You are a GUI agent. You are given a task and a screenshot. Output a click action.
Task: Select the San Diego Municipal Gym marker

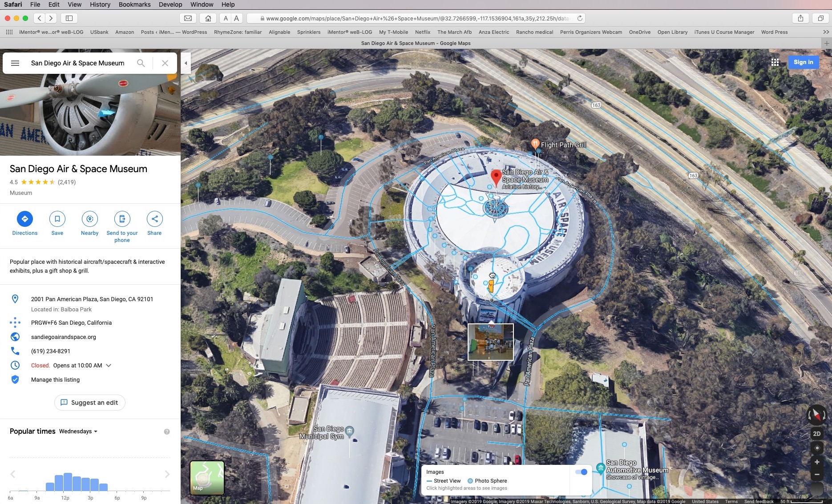tap(350, 431)
